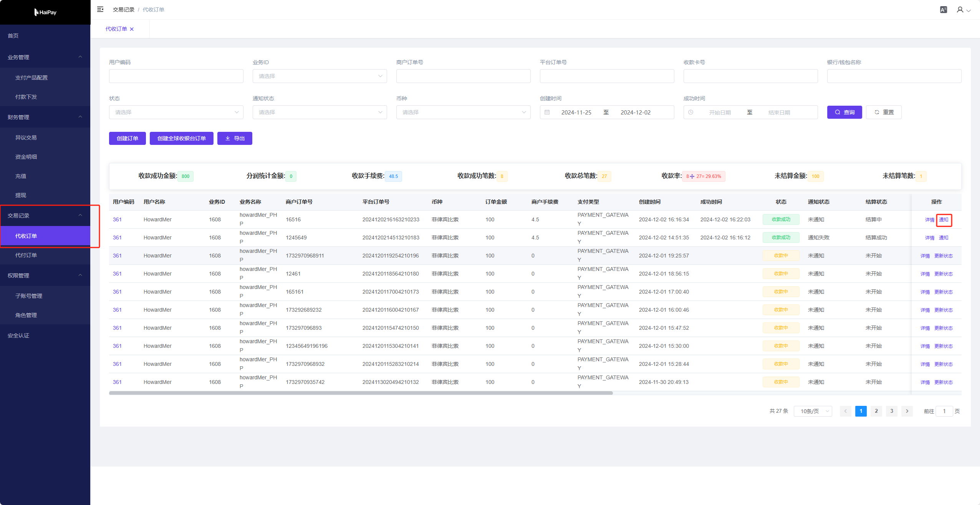This screenshot has width=980, height=505.
Task: Open the 业务ID selection dropdown
Action: (319, 76)
